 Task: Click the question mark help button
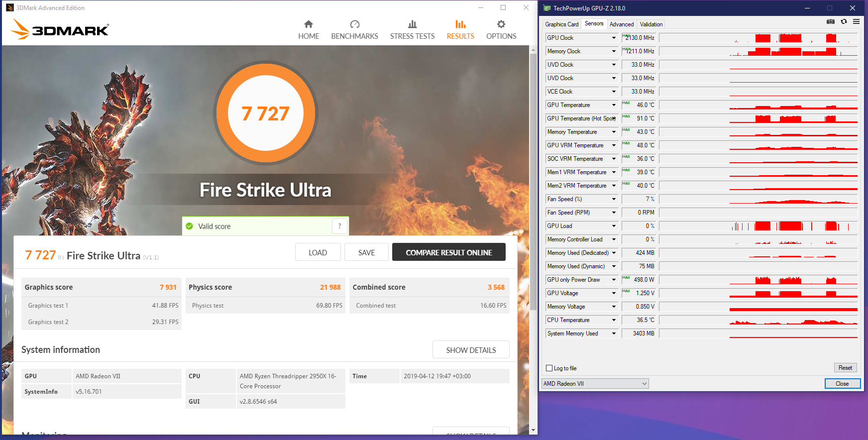point(339,226)
